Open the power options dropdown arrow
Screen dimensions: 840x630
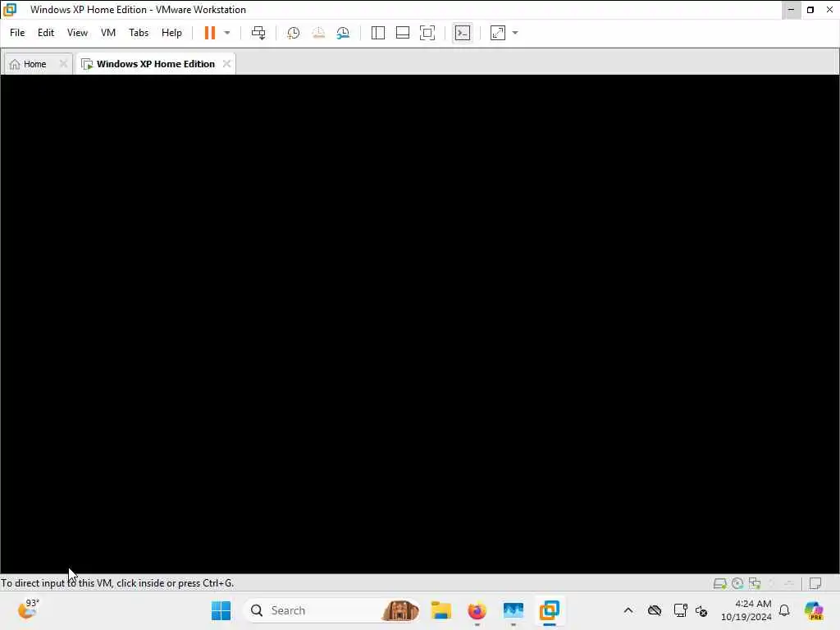click(227, 33)
